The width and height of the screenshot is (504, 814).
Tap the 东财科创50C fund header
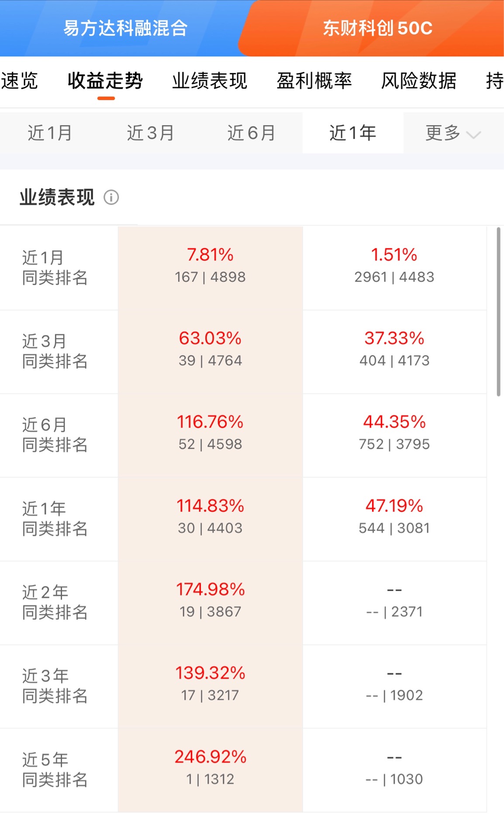click(377, 28)
